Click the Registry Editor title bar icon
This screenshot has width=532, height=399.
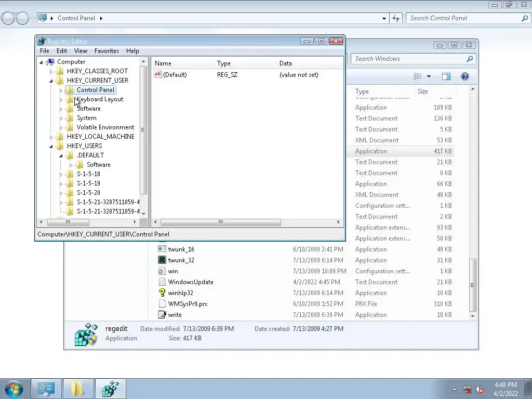[x=42, y=42]
